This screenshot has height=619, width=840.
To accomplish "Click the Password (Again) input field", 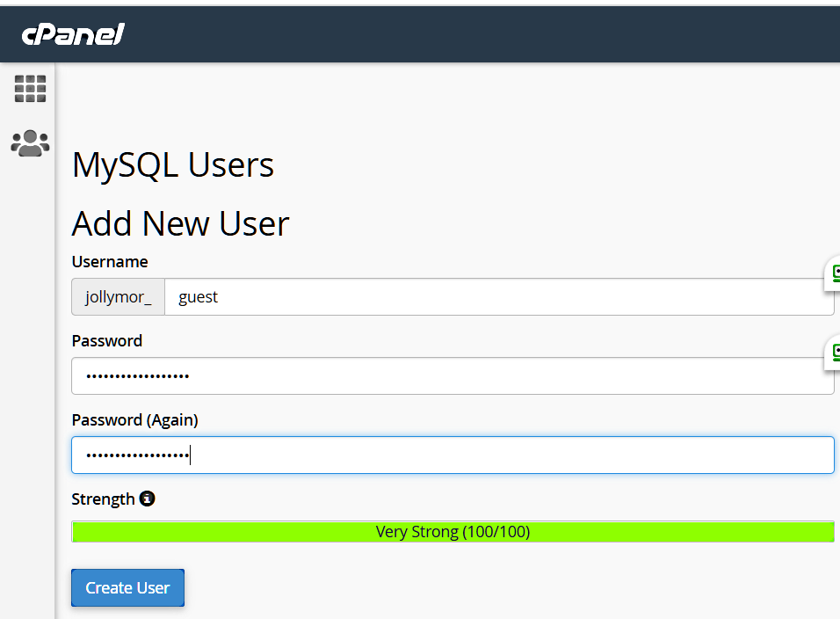I will tap(453, 455).
